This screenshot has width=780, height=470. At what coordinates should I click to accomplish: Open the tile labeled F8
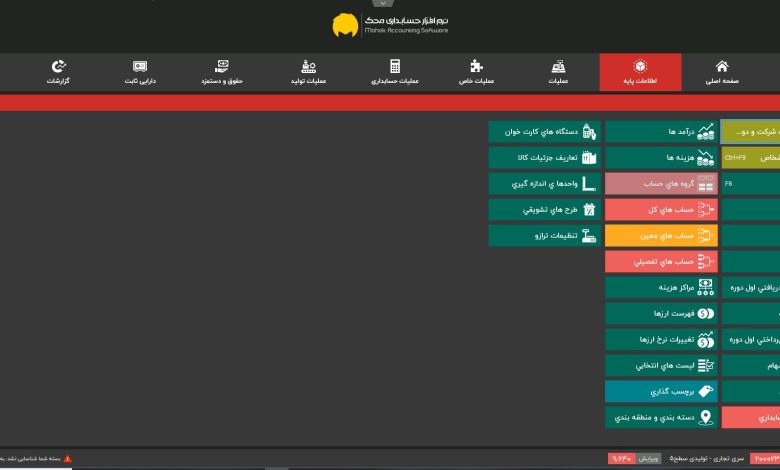(x=751, y=184)
